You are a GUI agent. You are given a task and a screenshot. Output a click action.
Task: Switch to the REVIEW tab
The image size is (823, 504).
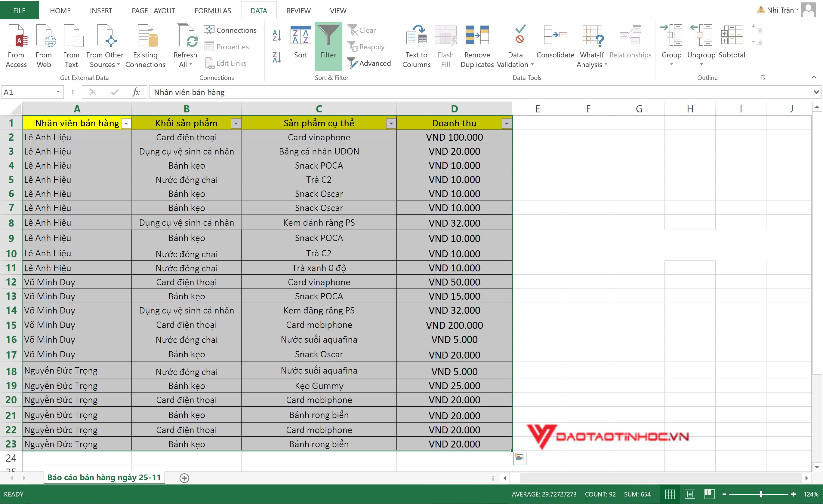(x=298, y=11)
